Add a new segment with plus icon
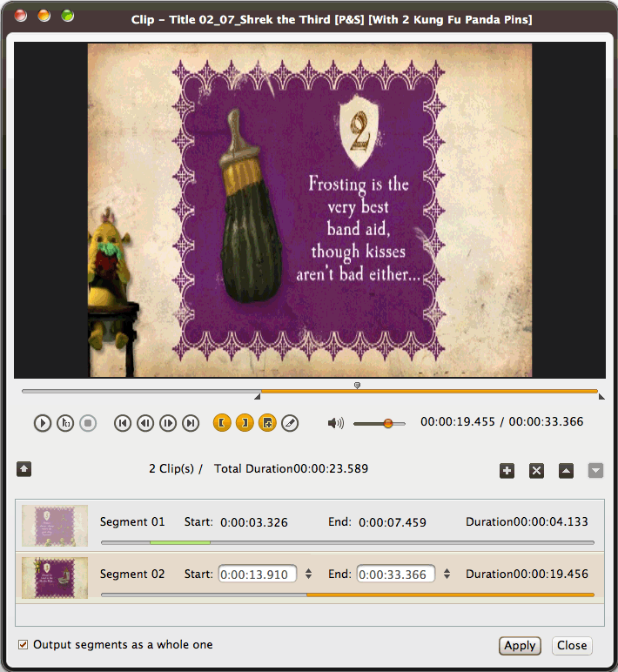This screenshot has height=672, width=618. click(x=507, y=471)
